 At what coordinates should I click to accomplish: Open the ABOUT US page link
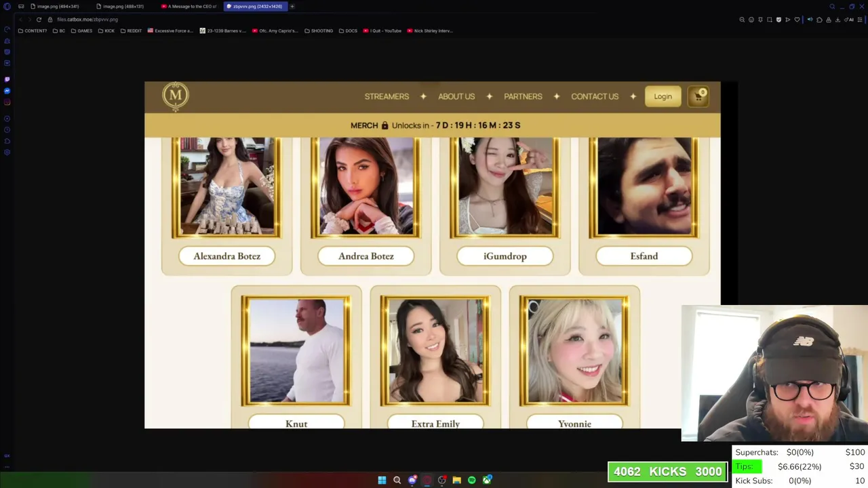click(x=456, y=96)
